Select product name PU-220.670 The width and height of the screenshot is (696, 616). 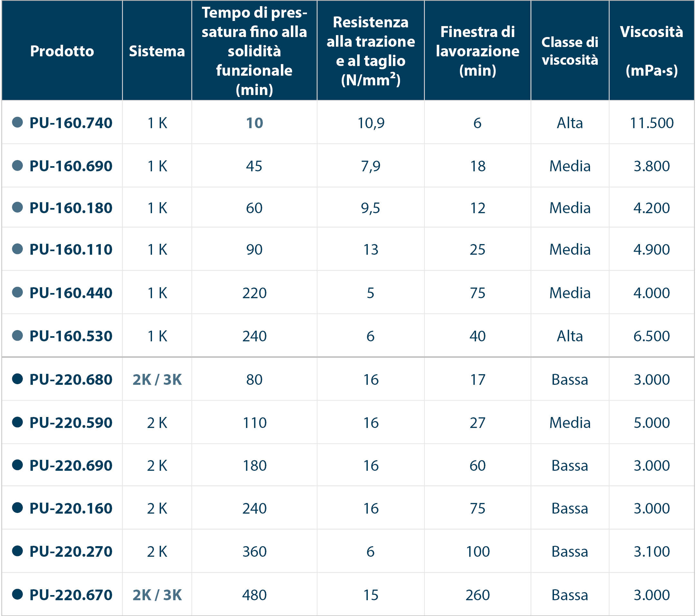point(71,595)
